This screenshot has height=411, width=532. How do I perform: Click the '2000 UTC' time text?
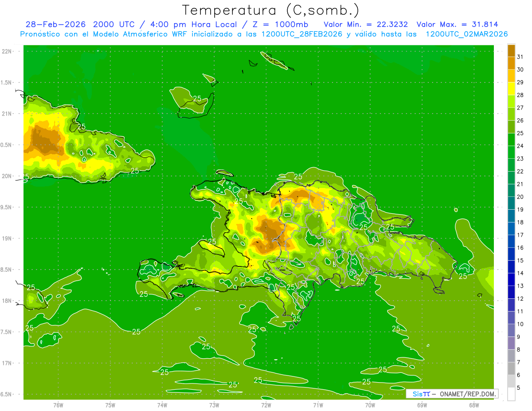tap(113, 24)
